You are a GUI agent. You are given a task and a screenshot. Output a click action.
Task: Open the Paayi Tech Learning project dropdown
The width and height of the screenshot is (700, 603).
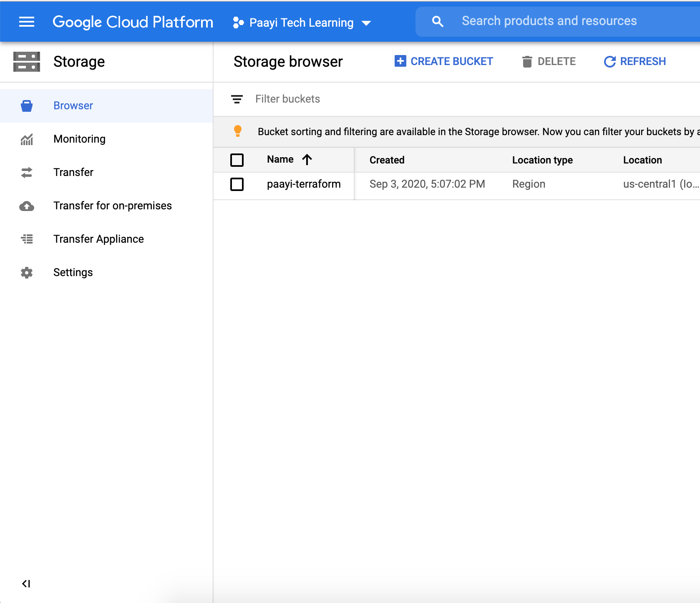click(302, 23)
